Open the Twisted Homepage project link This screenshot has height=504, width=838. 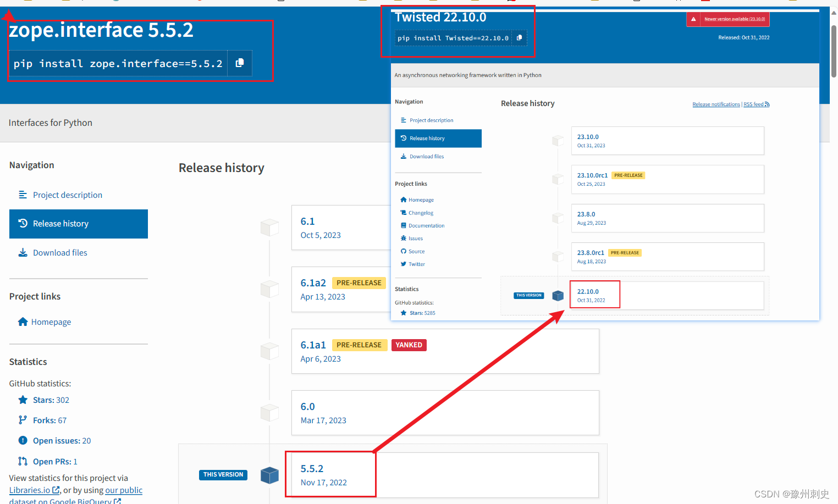point(421,200)
